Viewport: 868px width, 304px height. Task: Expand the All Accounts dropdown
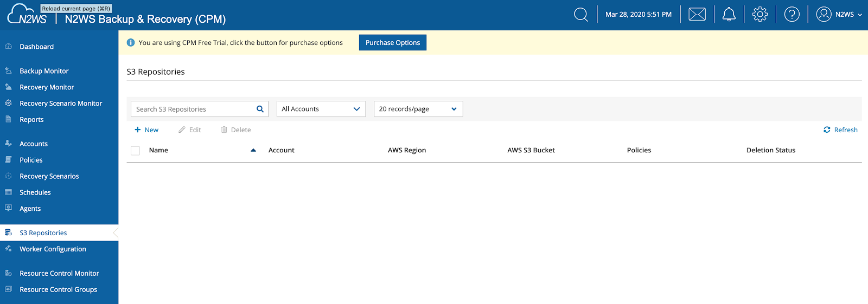click(321, 109)
